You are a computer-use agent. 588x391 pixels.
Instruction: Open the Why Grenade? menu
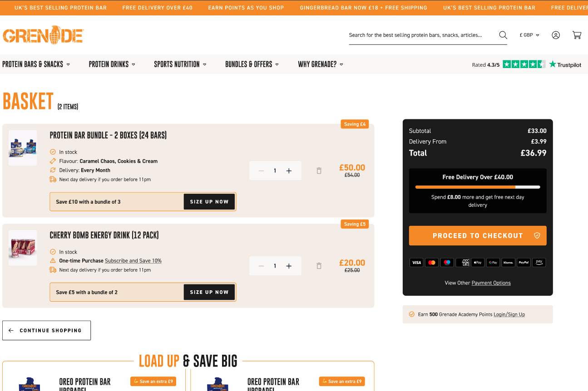coord(320,64)
